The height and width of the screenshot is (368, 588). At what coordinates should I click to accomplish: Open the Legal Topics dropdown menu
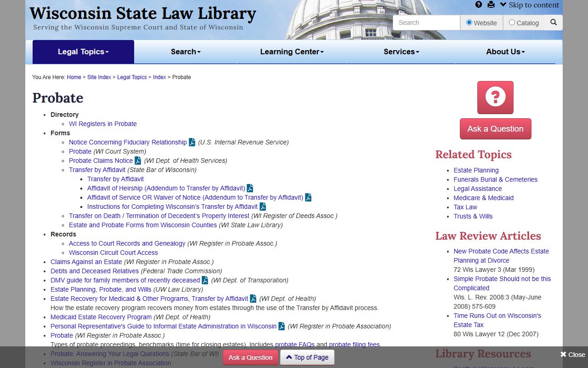pyautogui.click(x=83, y=52)
